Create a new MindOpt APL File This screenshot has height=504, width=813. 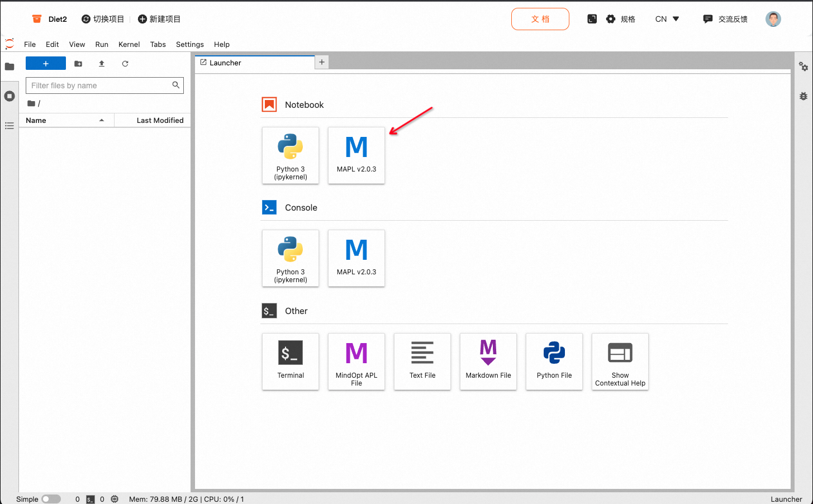pyautogui.click(x=356, y=361)
